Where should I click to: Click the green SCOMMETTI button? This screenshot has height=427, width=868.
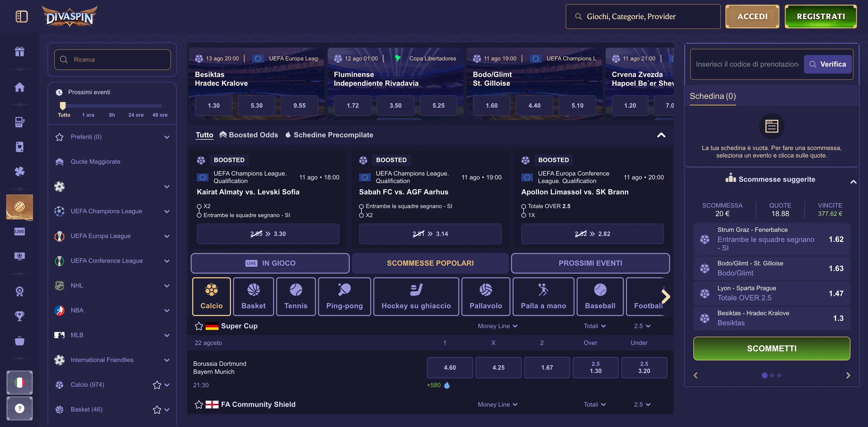coord(772,349)
